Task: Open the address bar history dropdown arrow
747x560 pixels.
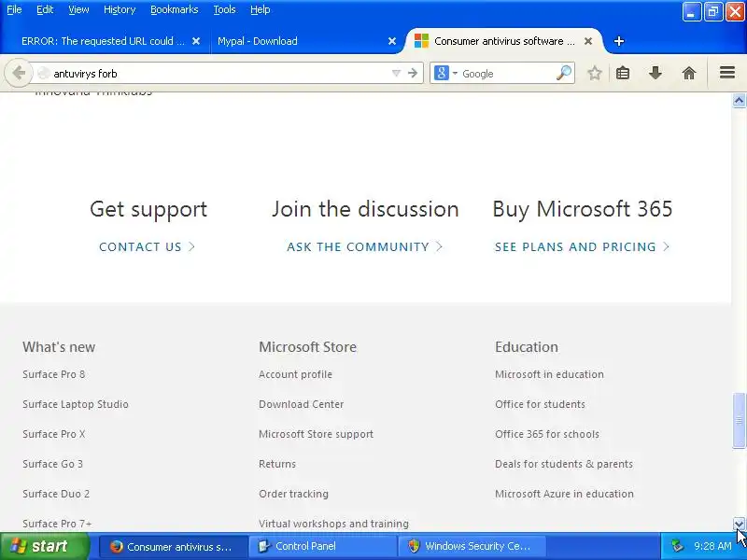Action: [x=396, y=74]
